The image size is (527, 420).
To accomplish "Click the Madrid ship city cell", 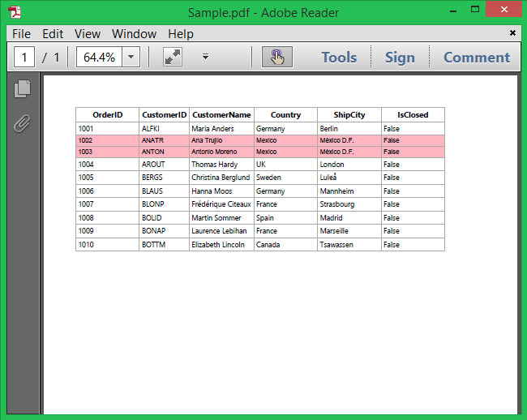I will 349,218.
